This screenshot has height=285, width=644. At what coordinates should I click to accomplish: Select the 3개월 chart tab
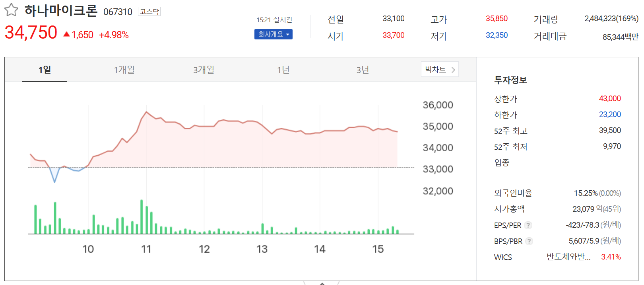[204, 70]
